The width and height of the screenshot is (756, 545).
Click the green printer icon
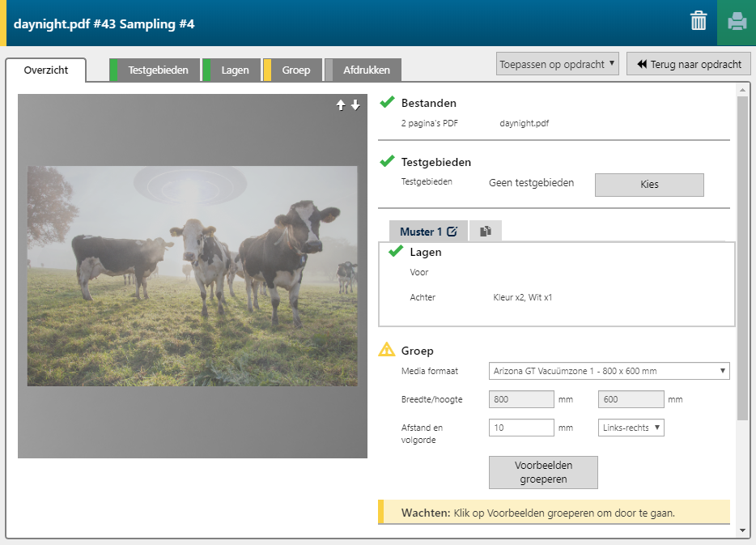point(737,22)
